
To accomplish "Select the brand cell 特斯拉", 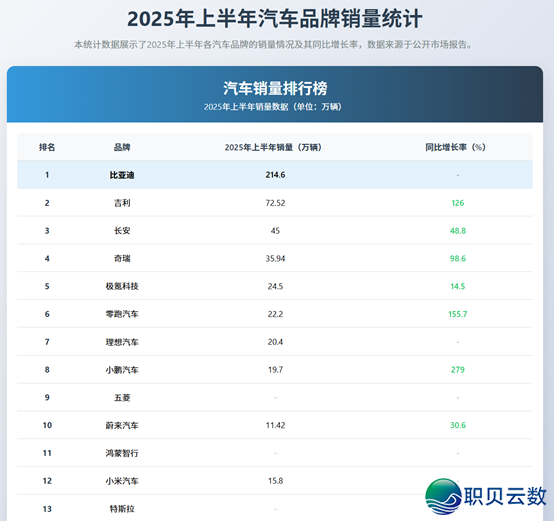I will pos(122,509).
